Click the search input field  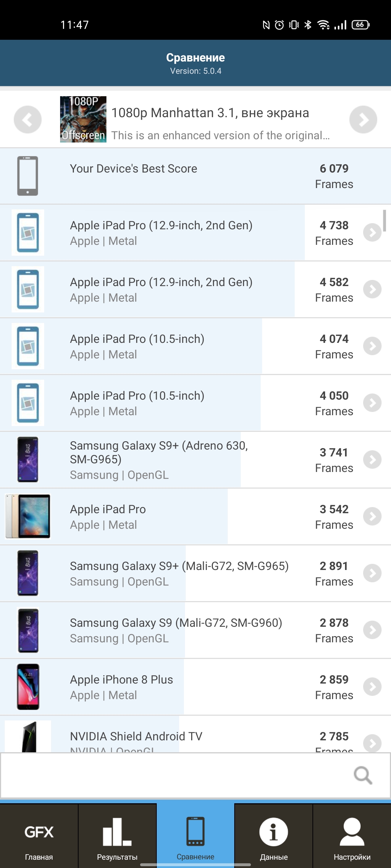tap(174, 775)
